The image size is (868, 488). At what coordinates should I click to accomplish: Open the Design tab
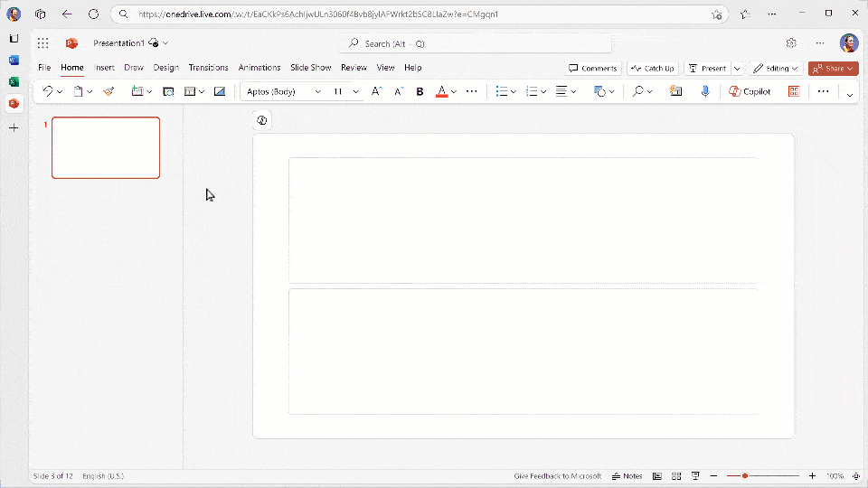[166, 68]
